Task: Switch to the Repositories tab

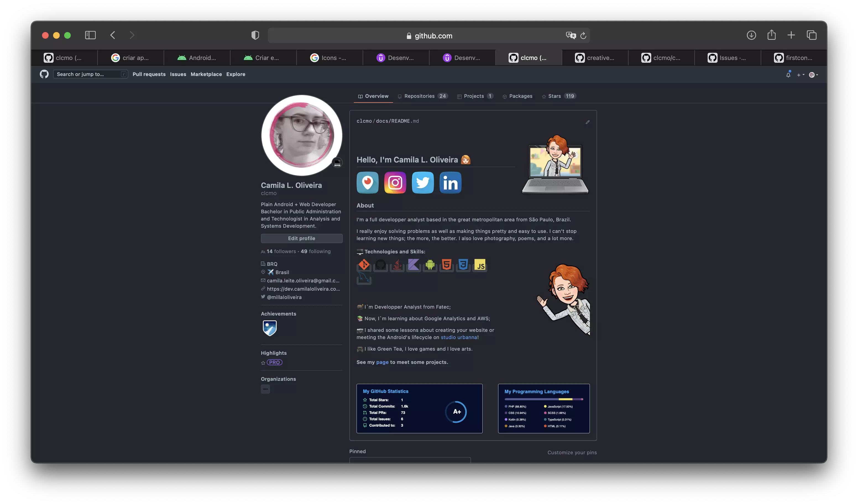Action: point(423,96)
